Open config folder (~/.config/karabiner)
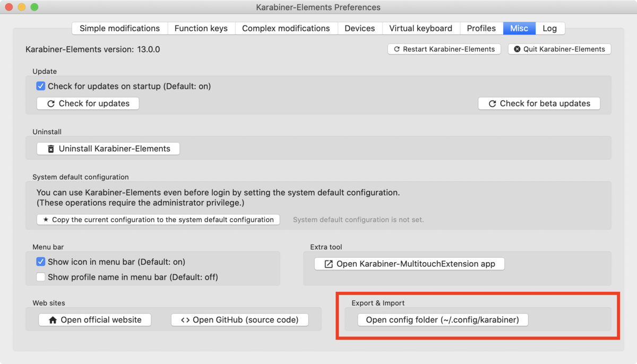The image size is (637, 364). [442, 320]
